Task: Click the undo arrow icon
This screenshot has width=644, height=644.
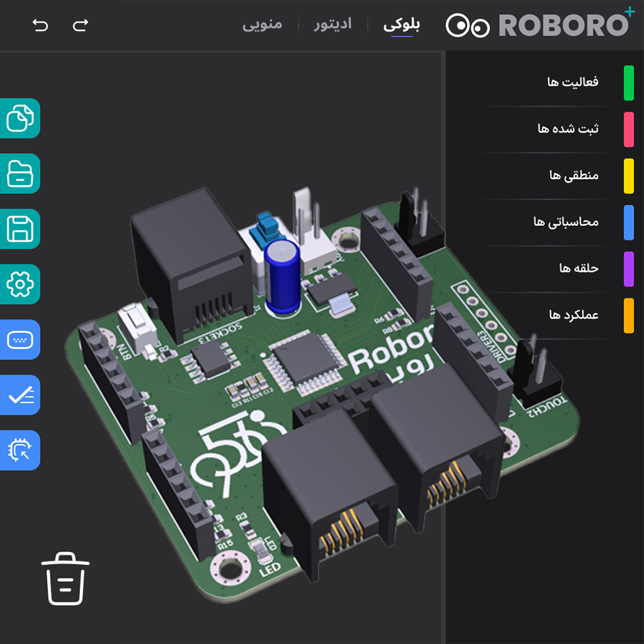Action: click(40, 26)
